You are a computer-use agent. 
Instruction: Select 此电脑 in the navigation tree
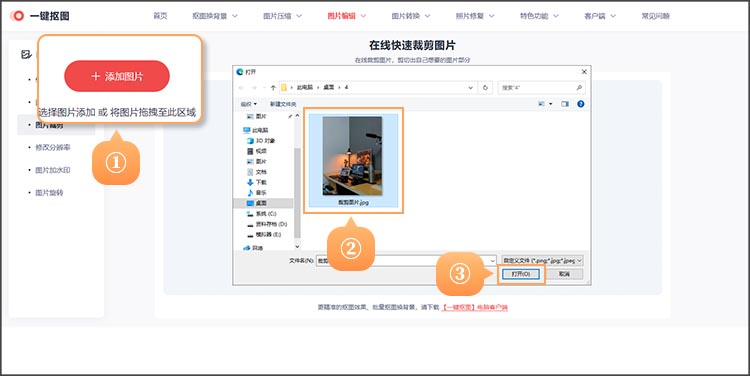[256, 130]
